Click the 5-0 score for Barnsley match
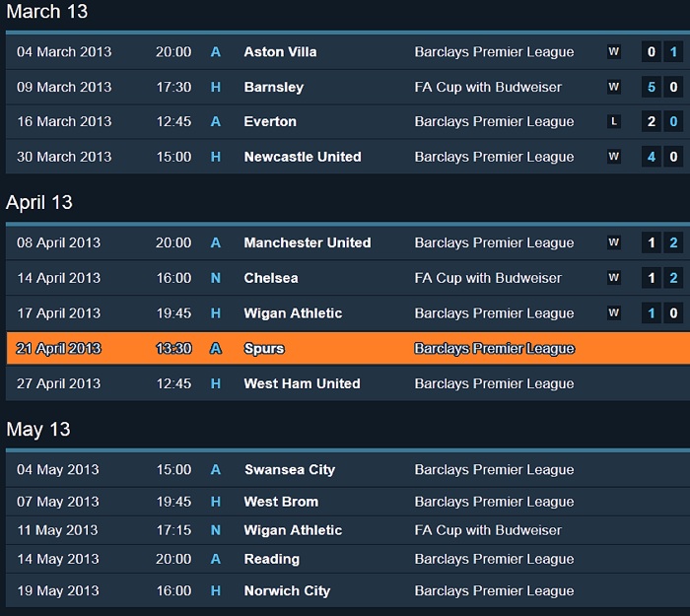Screen dimensions: 690x616 coord(661,87)
